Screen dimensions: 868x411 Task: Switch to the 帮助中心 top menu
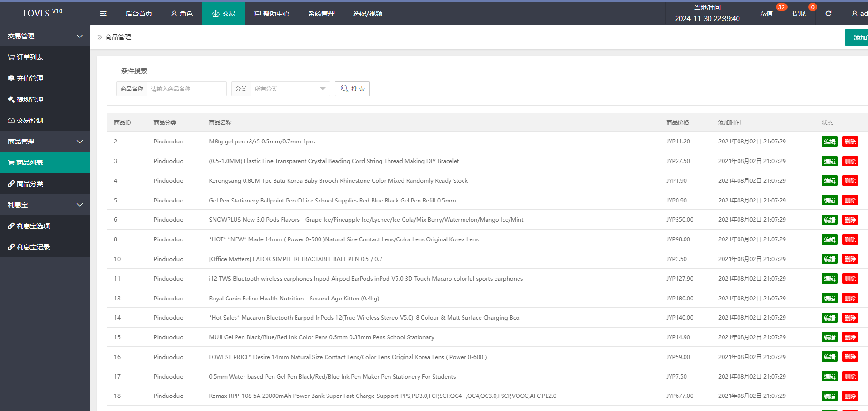pyautogui.click(x=272, y=14)
